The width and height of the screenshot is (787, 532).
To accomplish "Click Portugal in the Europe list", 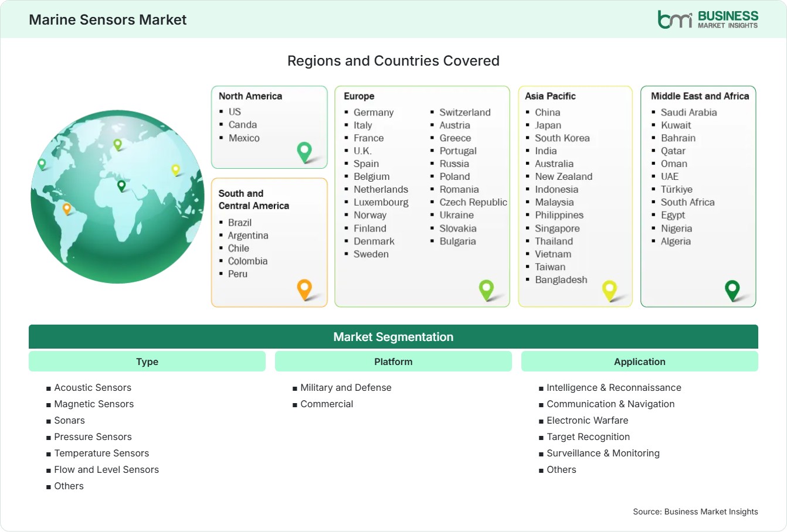I will coord(458,151).
